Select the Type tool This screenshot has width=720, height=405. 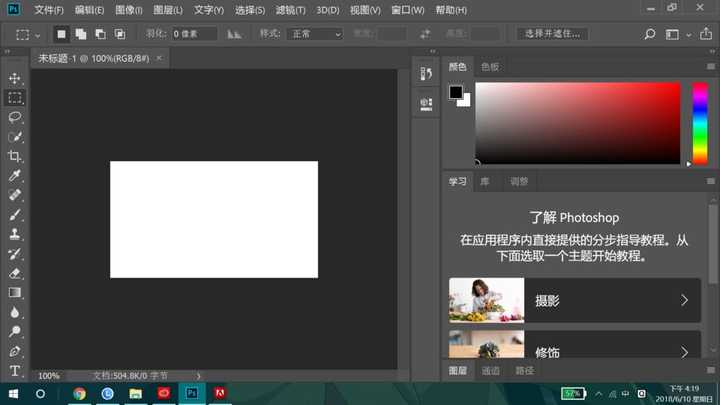(14, 371)
